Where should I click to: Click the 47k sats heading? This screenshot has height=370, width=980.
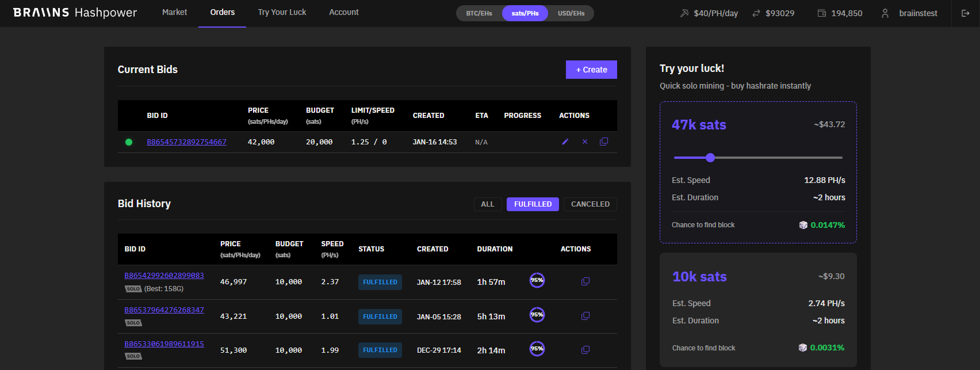coord(699,125)
